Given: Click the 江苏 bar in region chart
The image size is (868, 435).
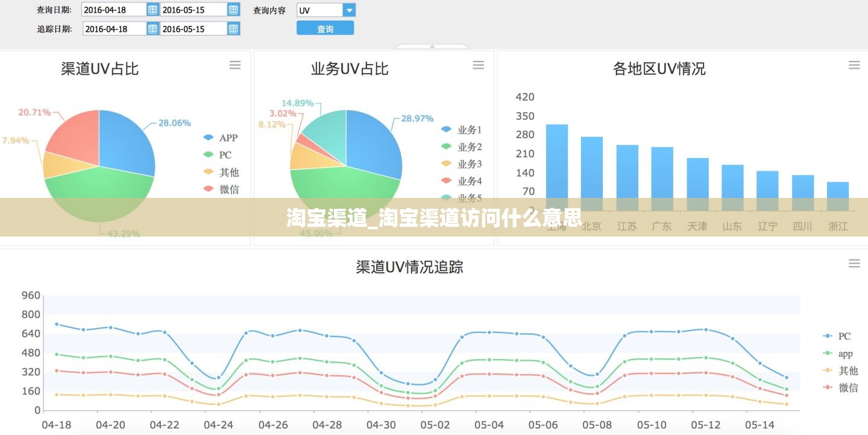Looking at the screenshot, I should click(x=627, y=178).
